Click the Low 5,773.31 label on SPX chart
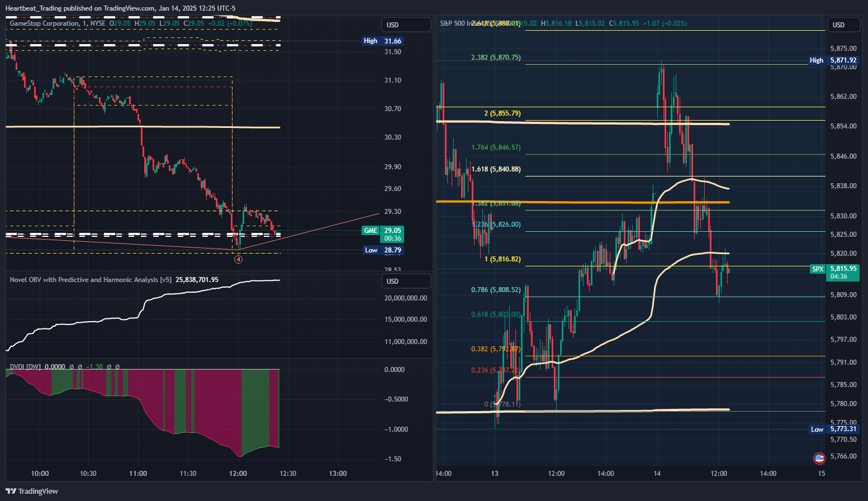Image resolution: width=868 pixels, height=501 pixels. click(x=834, y=429)
